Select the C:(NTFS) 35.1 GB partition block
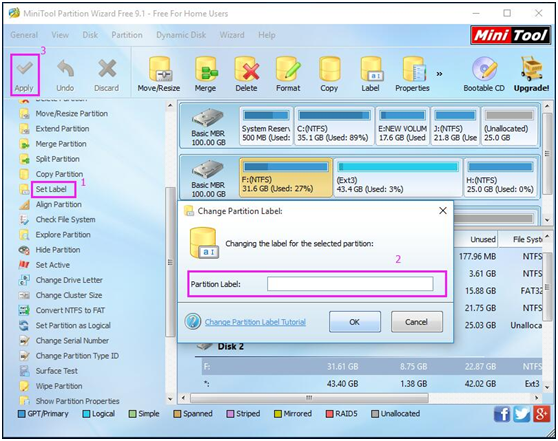This screenshot has width=558, height=441. (x=334, y=126)
